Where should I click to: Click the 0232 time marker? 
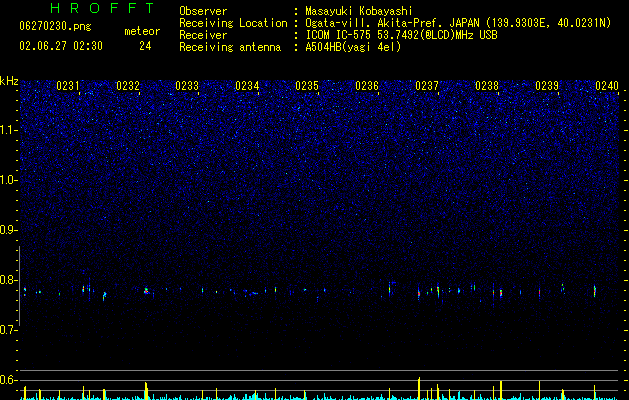(x=128, y=86)
